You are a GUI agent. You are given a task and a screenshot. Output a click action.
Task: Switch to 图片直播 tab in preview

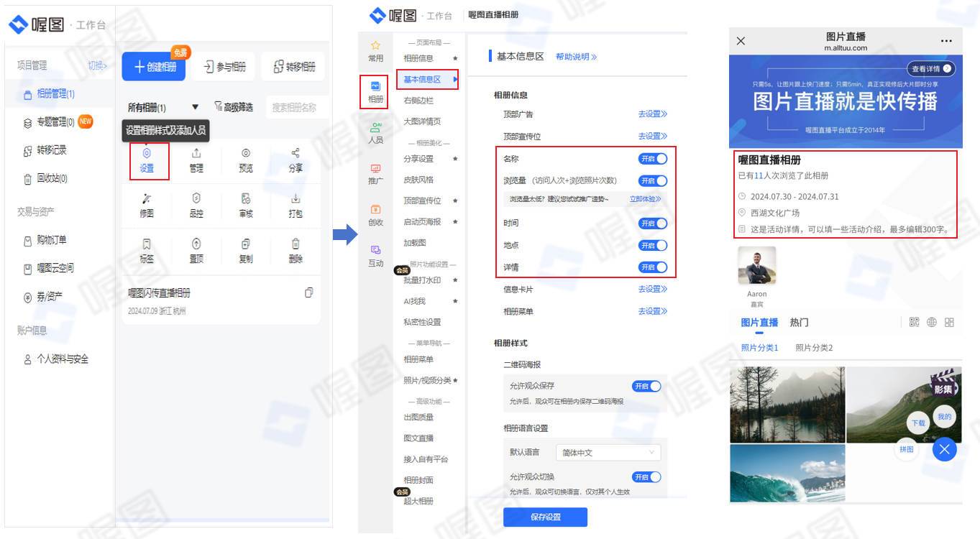[x=759, y=322]
